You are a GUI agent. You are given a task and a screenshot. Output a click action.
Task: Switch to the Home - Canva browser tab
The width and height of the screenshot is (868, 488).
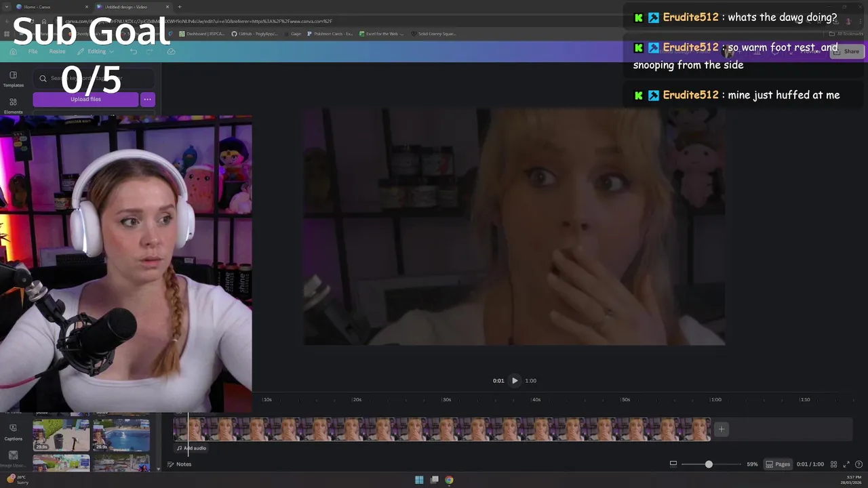tap(52, 7)
